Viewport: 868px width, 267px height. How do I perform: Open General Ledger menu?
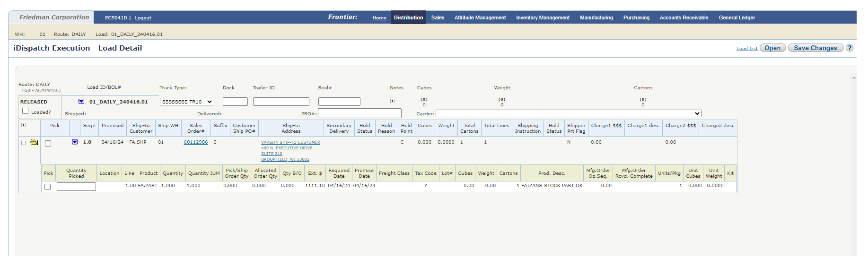(737, 17)
